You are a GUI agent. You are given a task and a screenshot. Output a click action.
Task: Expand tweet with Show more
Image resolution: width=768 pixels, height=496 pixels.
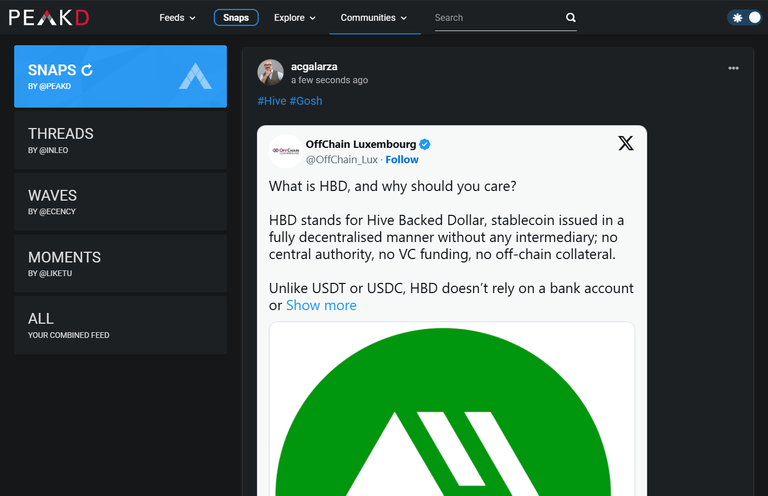click(321, 306)
